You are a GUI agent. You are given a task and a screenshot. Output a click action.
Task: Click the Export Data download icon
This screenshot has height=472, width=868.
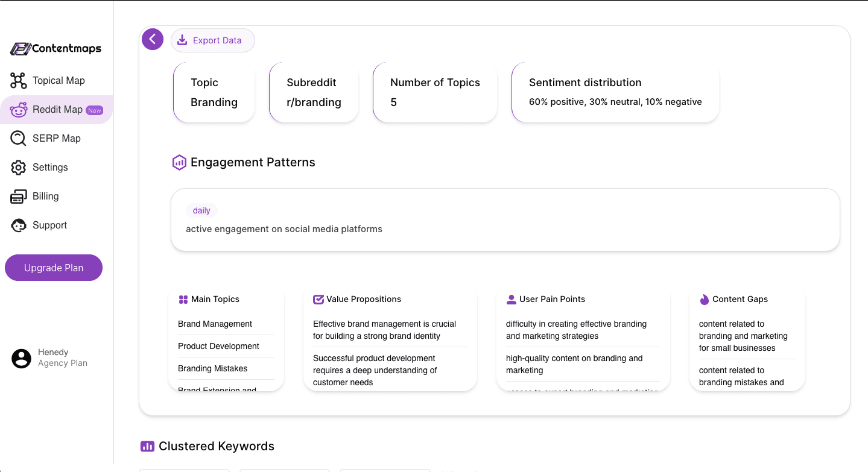coord(182,40)
